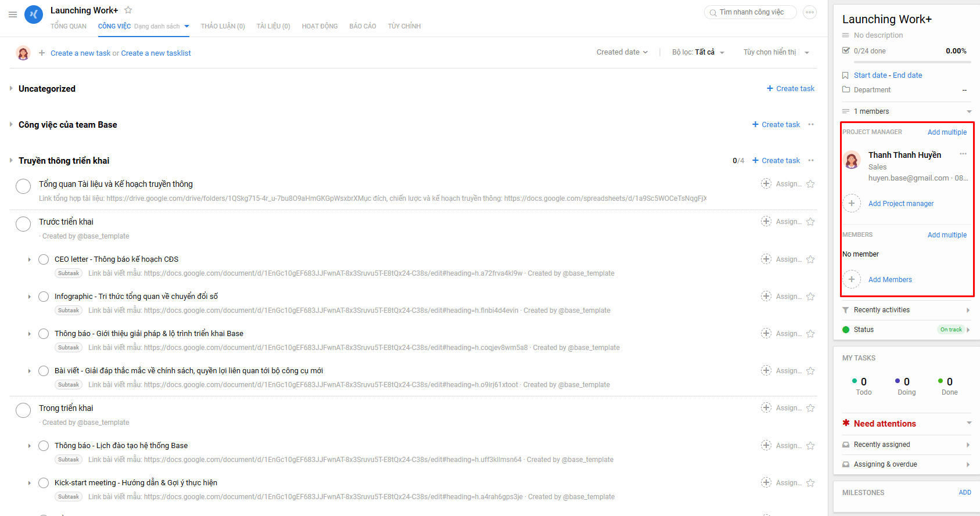Collapse Truyền thông triển khai tasklist

[11, 160]
